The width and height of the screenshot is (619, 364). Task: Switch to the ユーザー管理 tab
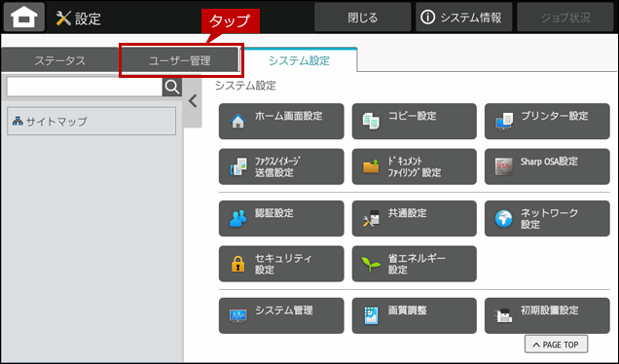(180, 60)
